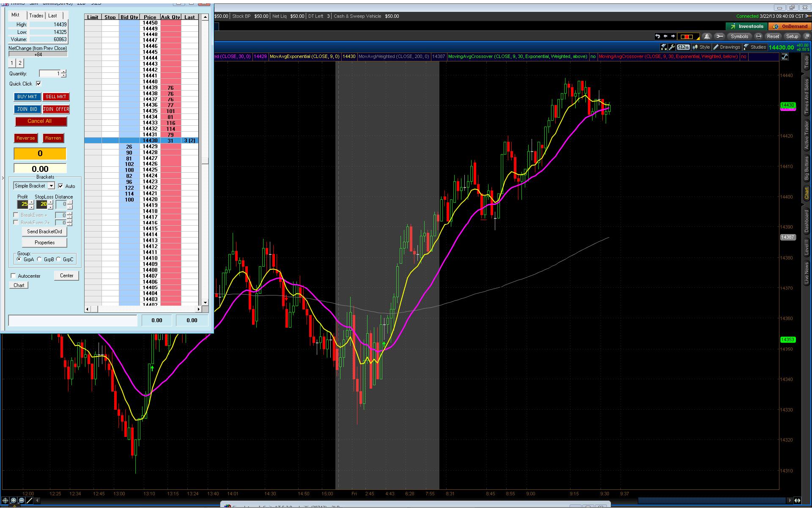Switch to Live News side tab

click(x=807, y=273)
